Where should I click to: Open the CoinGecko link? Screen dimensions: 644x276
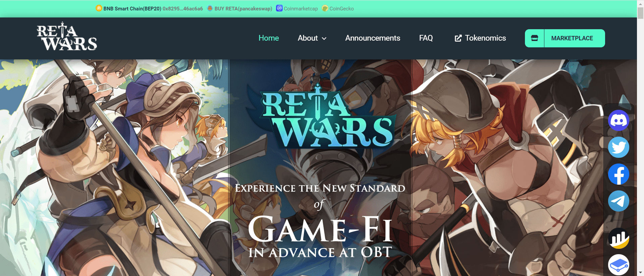click(x=341, y=9)
